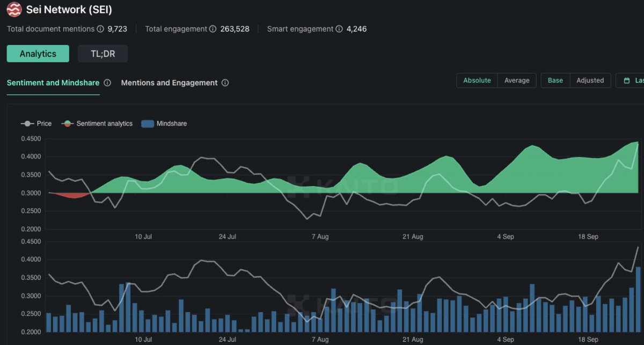Click the calendar icon in the date selector
The image size is (644, 345).
point(627,80)
